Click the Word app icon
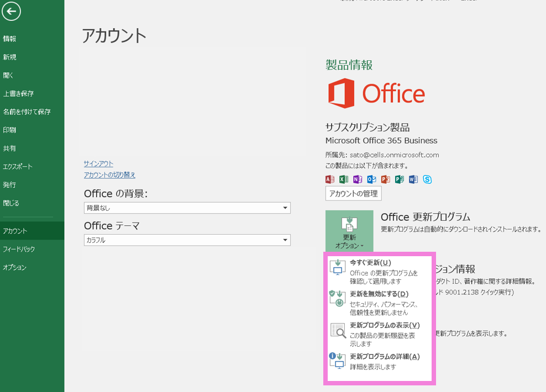Screen dimensions: 546x392 (413, 179)
